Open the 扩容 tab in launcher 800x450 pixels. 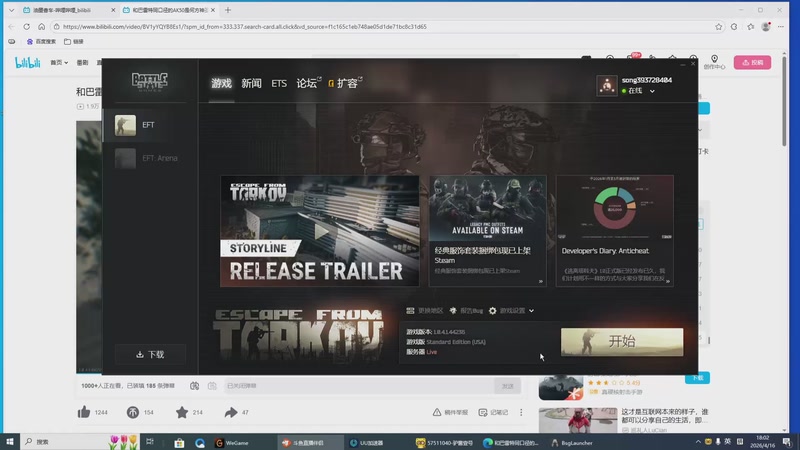[x=347, y=83]
